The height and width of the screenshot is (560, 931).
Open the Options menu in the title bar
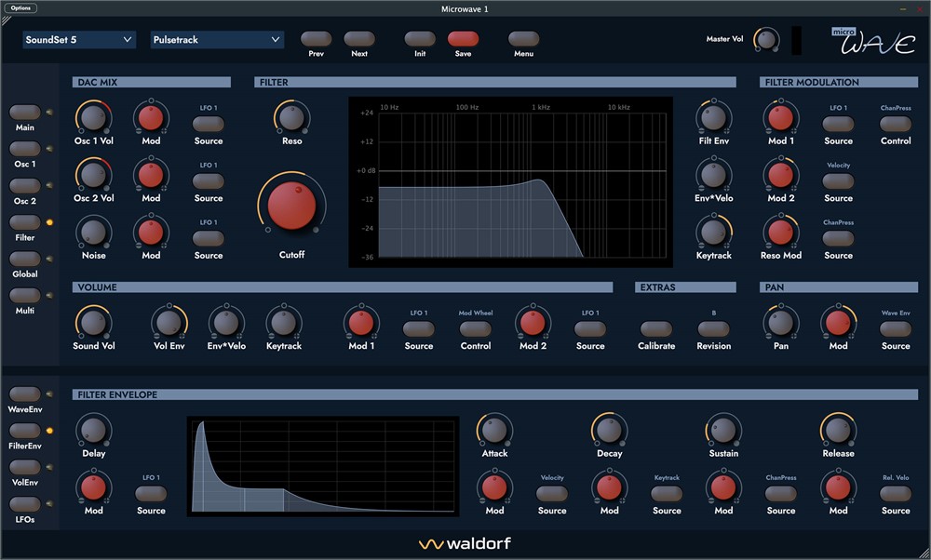tap(22, 8)
